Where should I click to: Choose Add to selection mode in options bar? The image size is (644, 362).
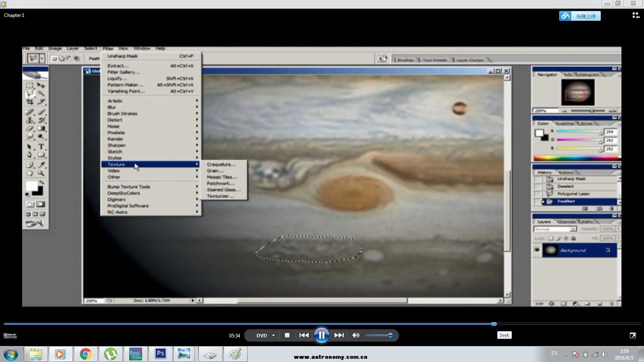tap(62, 59)
